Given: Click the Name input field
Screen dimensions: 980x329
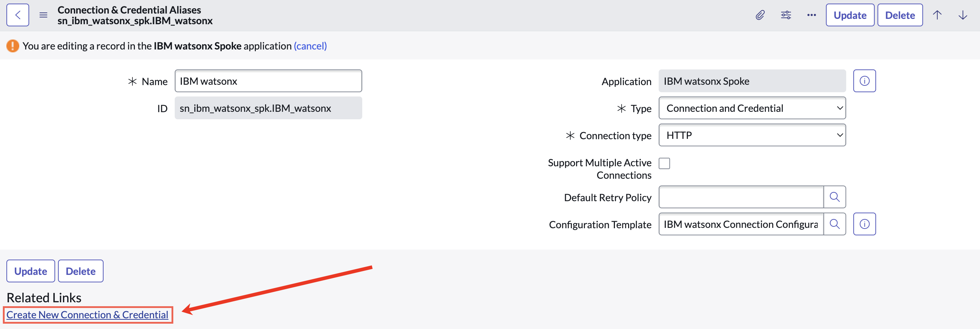Looking at the screenshot, I should (268, 81).
